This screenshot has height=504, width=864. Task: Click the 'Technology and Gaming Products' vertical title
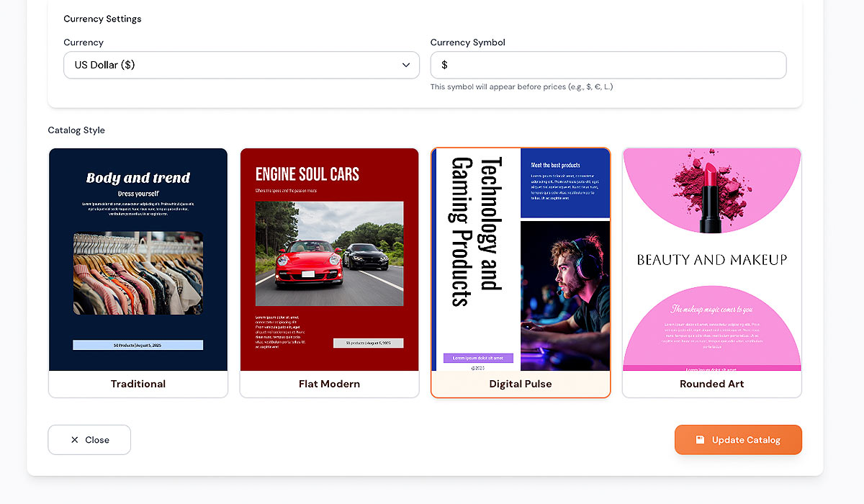coord(475,232)
